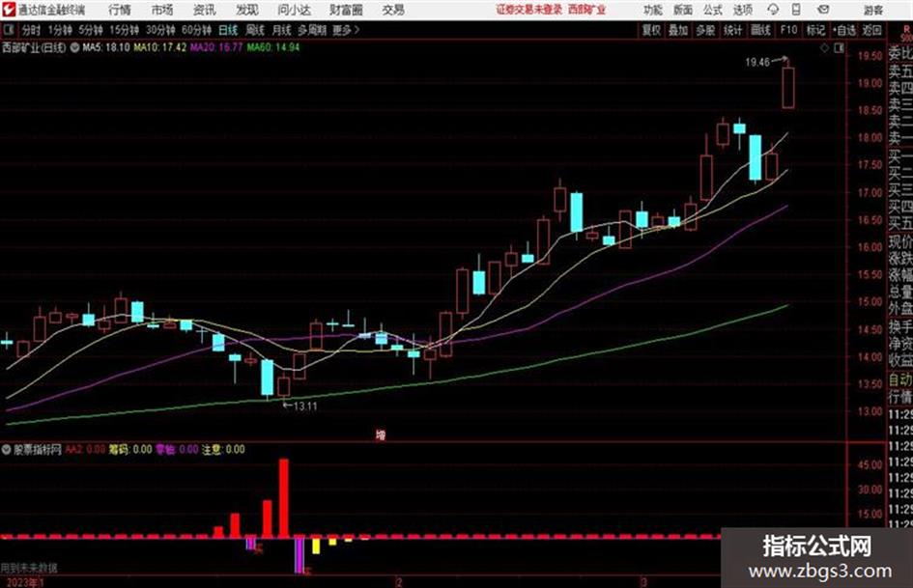
Task: Toggle the left panel icon before 分时
Action: click(x=9, y=30)
